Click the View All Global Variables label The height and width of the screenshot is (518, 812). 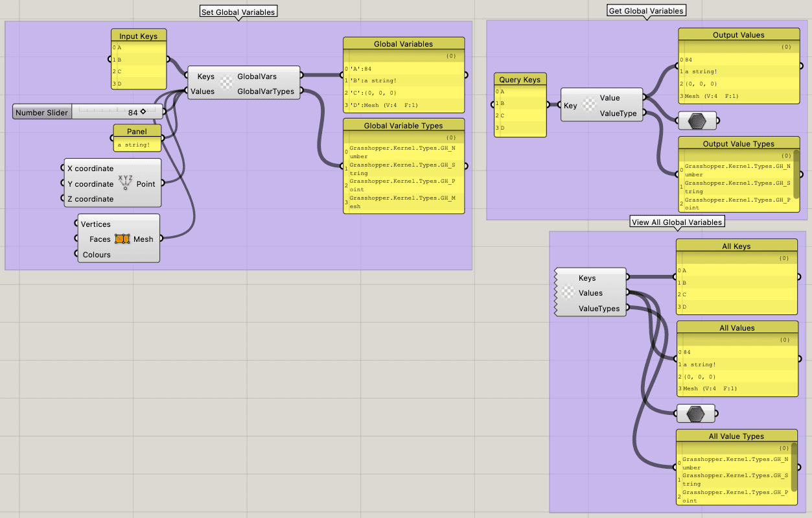677,222
